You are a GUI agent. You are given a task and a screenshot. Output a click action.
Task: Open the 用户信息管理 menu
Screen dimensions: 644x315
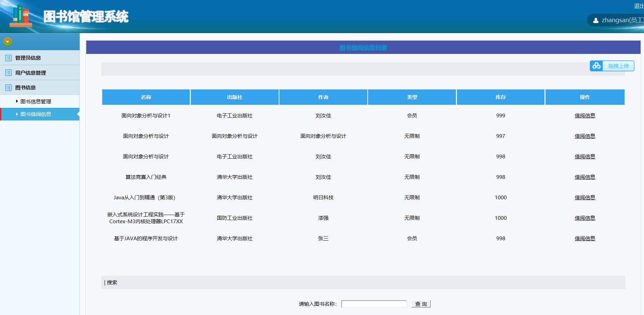coord(31,73)
